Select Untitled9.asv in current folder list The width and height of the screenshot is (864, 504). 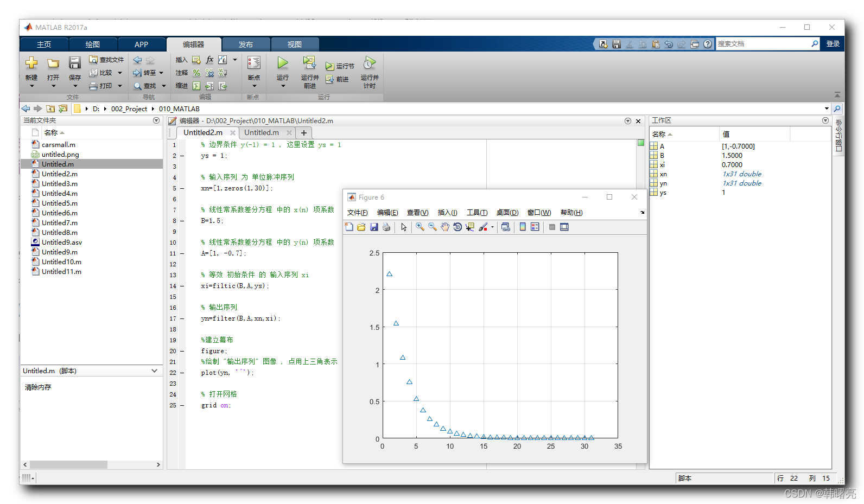62,243
